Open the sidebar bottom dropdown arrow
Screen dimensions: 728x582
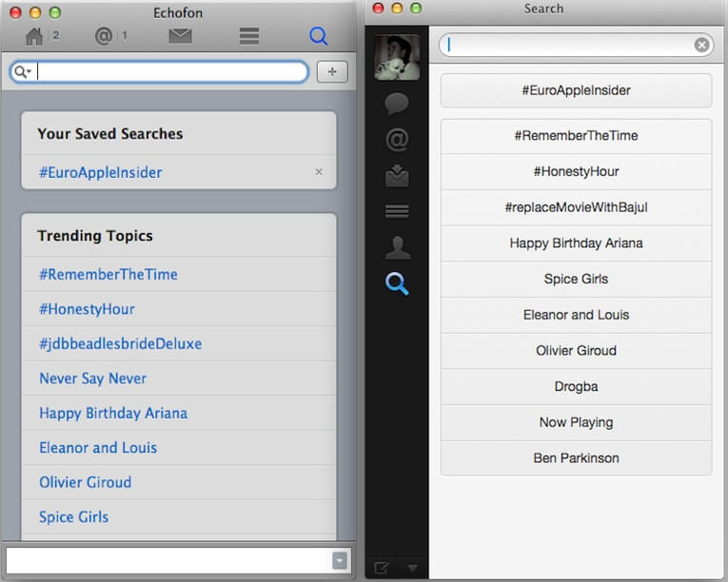(x=412, y=568)
